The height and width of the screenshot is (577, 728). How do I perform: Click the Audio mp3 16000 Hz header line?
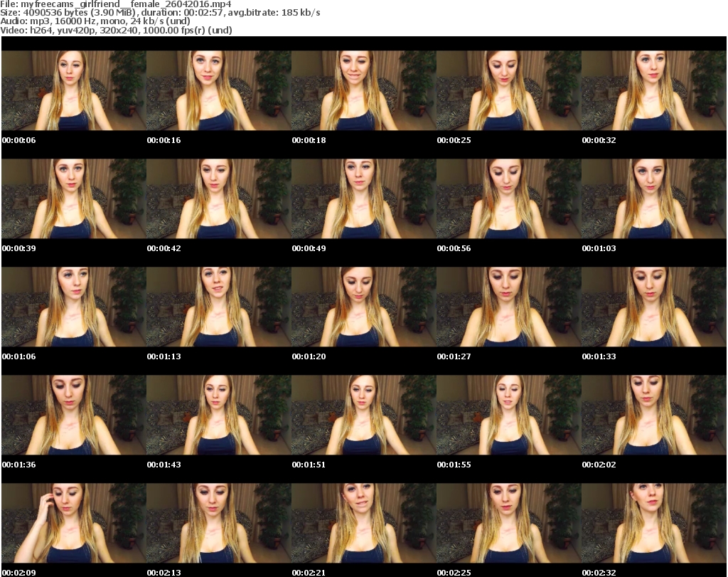(x=95, y=21)
